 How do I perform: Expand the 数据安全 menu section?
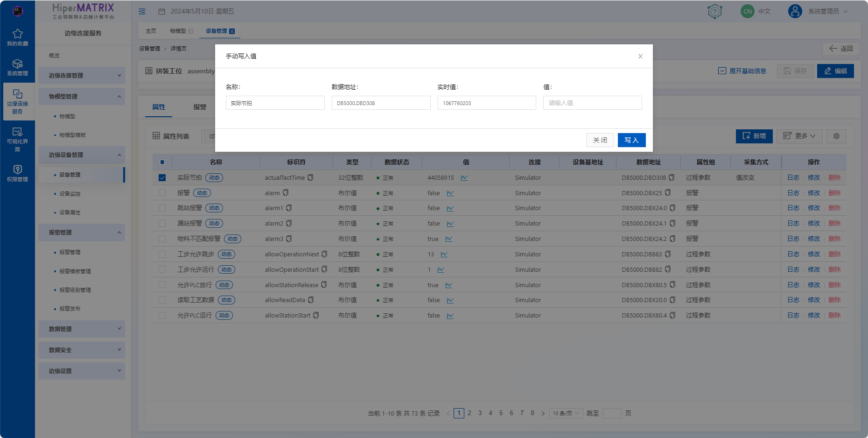(x=82, y=350)
